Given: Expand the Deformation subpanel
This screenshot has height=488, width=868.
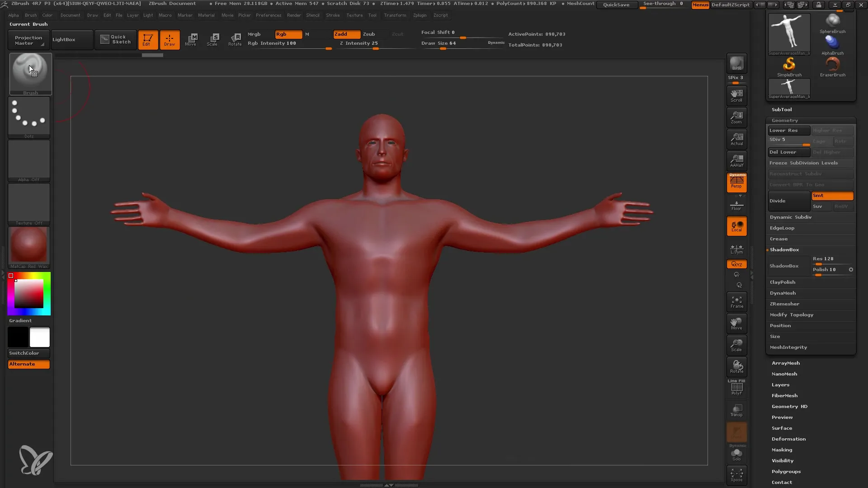Looking at the screenshot, I should [788, 439].
